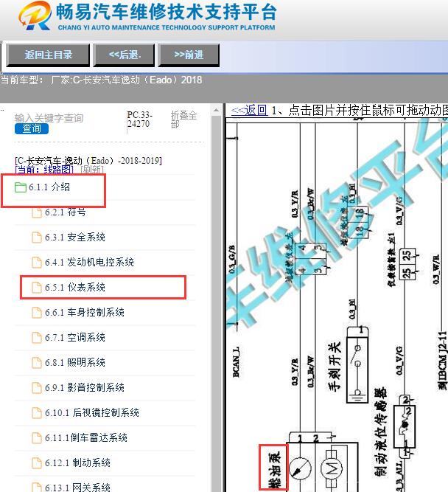Focus the 输入关键字查询 keyword field
This screenshot has height=492, width=448.
[x=49, y=118]
